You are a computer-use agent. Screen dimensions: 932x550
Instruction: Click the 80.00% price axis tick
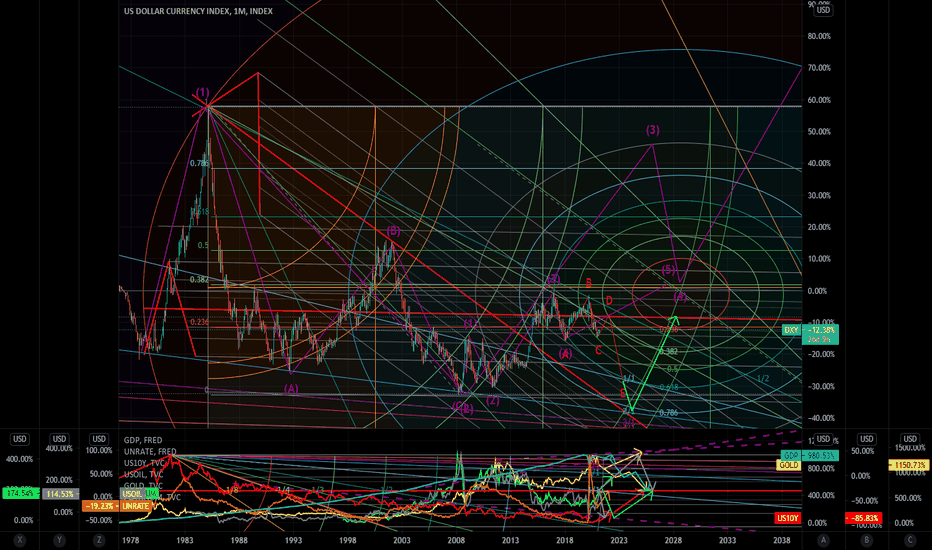click(818, 36)
